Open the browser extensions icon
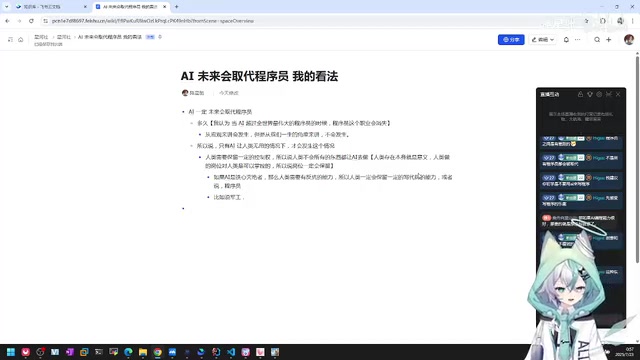This screenshot has height=360, width=640. pyautogui.click(x=603, y=21)
